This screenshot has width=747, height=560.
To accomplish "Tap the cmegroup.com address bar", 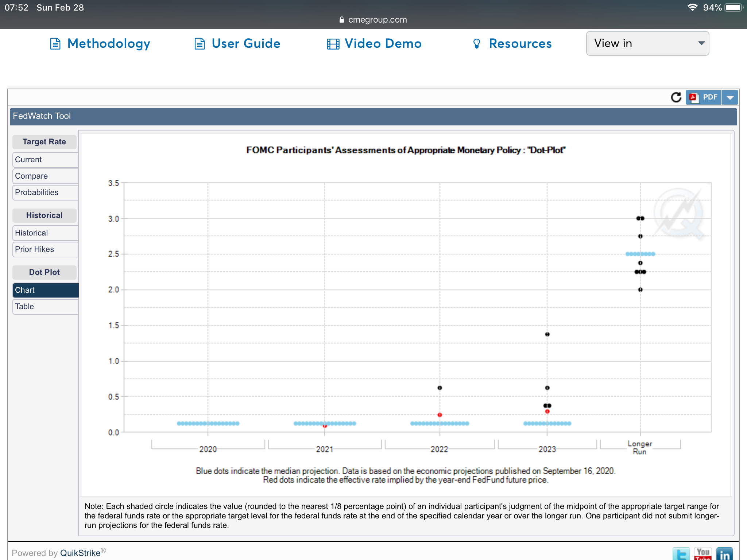I will click(x=373, y=20).
